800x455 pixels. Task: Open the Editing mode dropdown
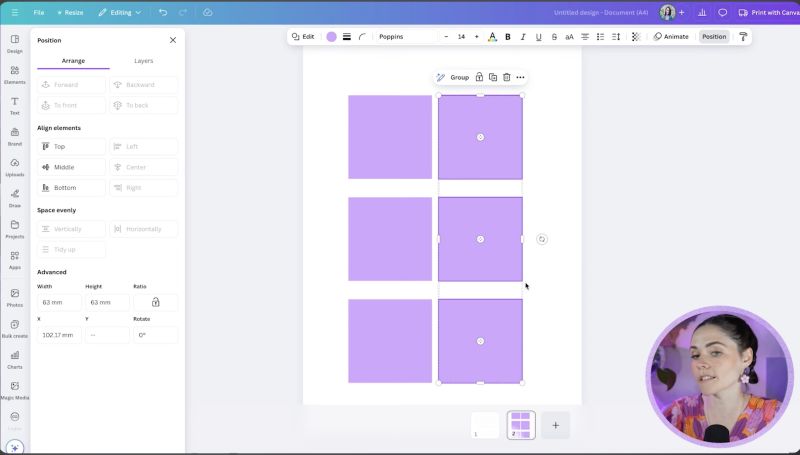120,12
